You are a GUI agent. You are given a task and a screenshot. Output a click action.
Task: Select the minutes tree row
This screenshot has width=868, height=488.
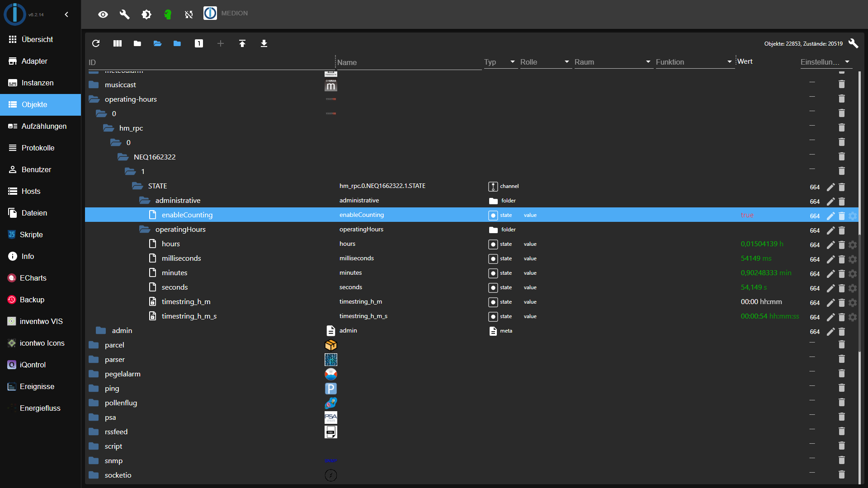click(x=472, y=272)
